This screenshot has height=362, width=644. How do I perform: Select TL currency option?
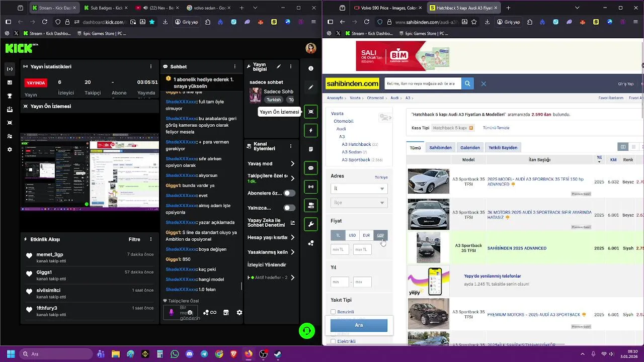pos(338,235)
